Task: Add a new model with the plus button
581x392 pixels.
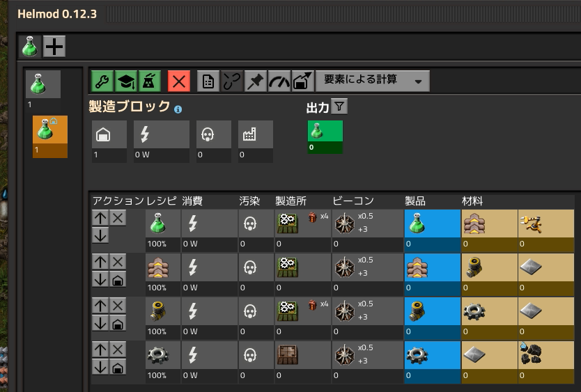Action: point(54,47)
